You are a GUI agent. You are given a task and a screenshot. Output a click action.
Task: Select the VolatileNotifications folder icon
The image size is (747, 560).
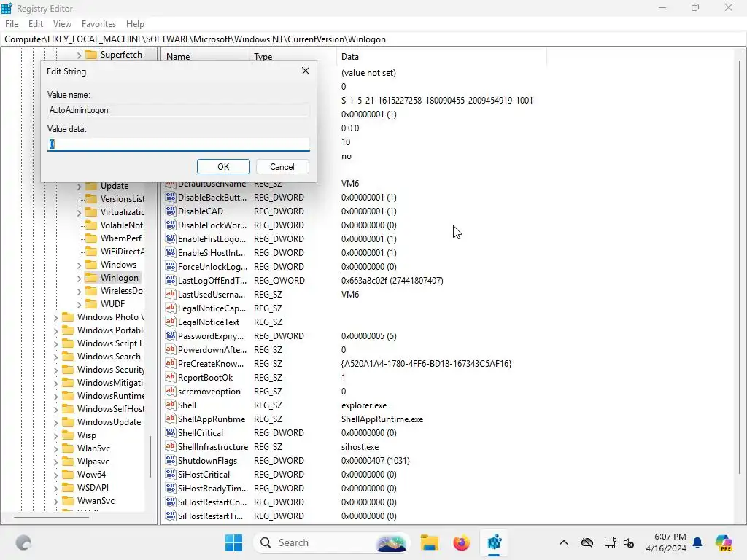coord(91,225)
